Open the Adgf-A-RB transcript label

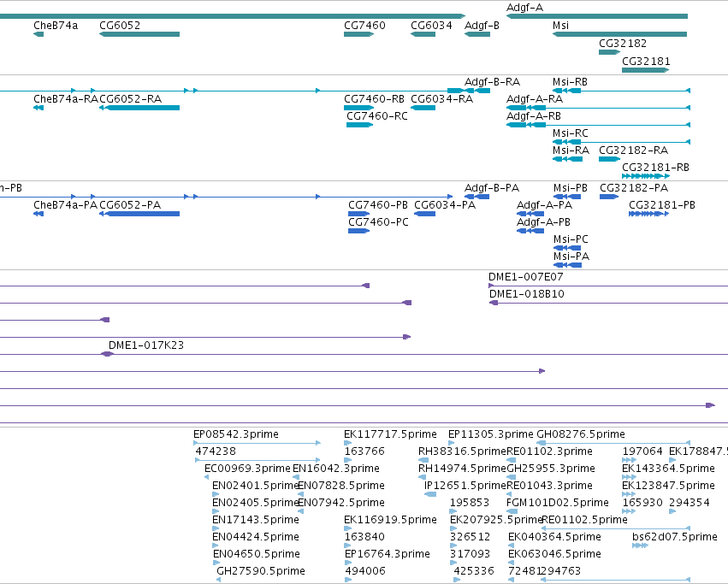click(534, 116)
